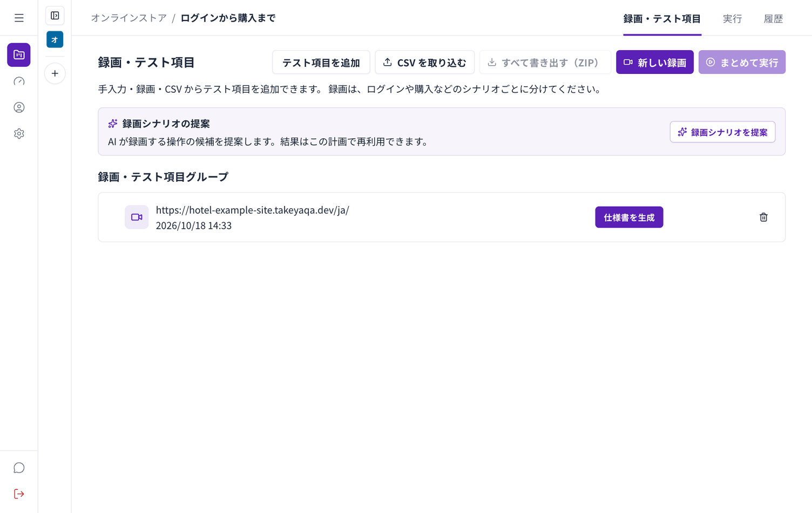Click the ログインから購入まで breadcrumb title
The image size is (812, 513).
pos(228,18)
